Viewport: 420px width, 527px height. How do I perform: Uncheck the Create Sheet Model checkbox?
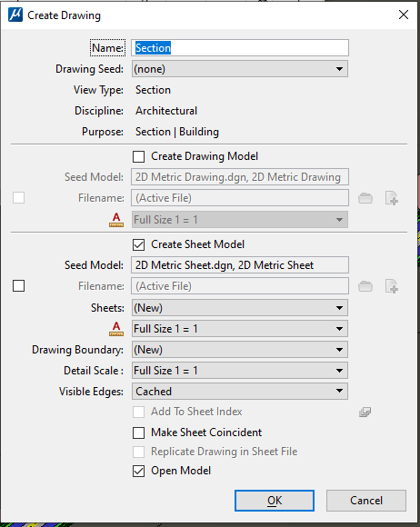point(138,244)
